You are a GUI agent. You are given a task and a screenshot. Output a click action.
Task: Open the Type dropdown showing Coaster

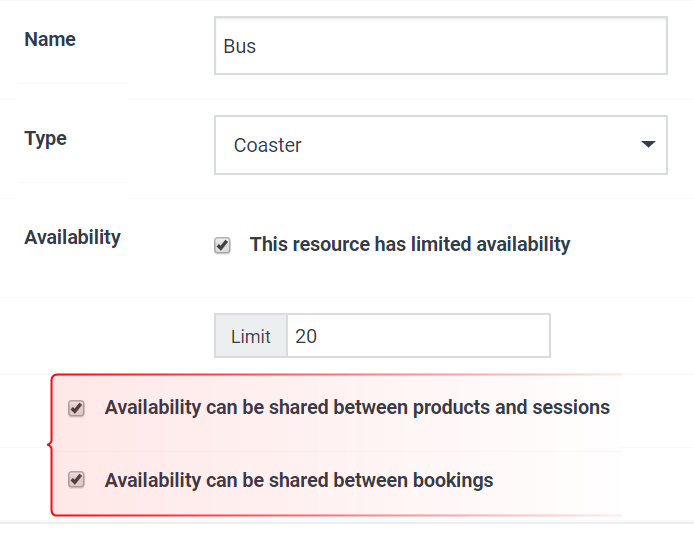pyautogui.click(x=441, y=145)
